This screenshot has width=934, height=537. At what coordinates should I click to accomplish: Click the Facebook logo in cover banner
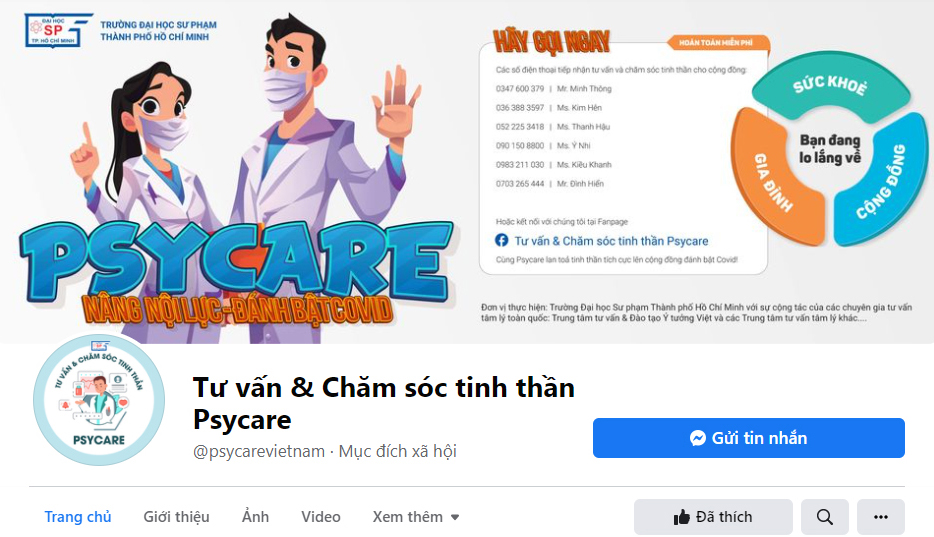point(502,241)
